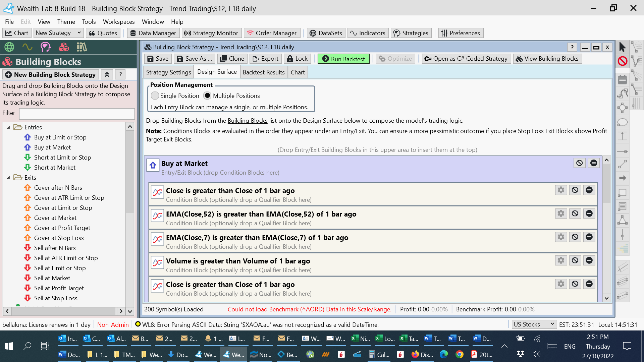Follow Building Blocks link in instructions
The height and width of the screenshot is (362, 644).
pos(248,121)
